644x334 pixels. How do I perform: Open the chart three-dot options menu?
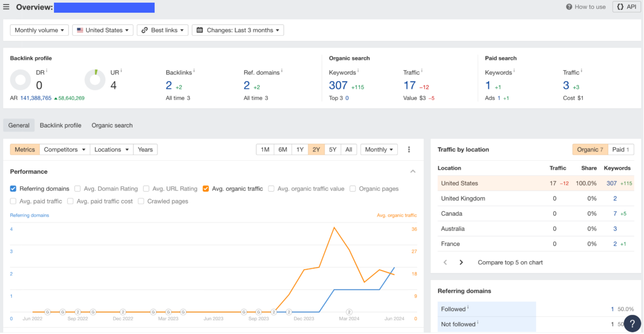409,150
